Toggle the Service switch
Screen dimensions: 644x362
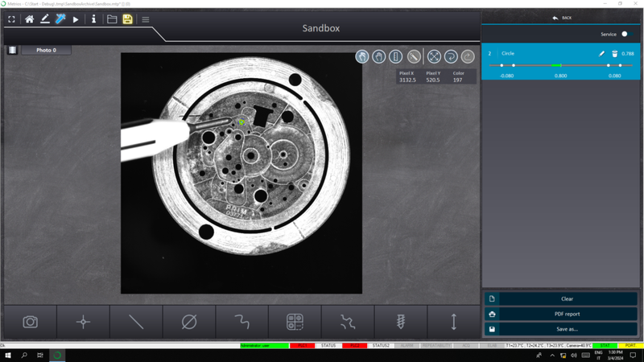626,34
